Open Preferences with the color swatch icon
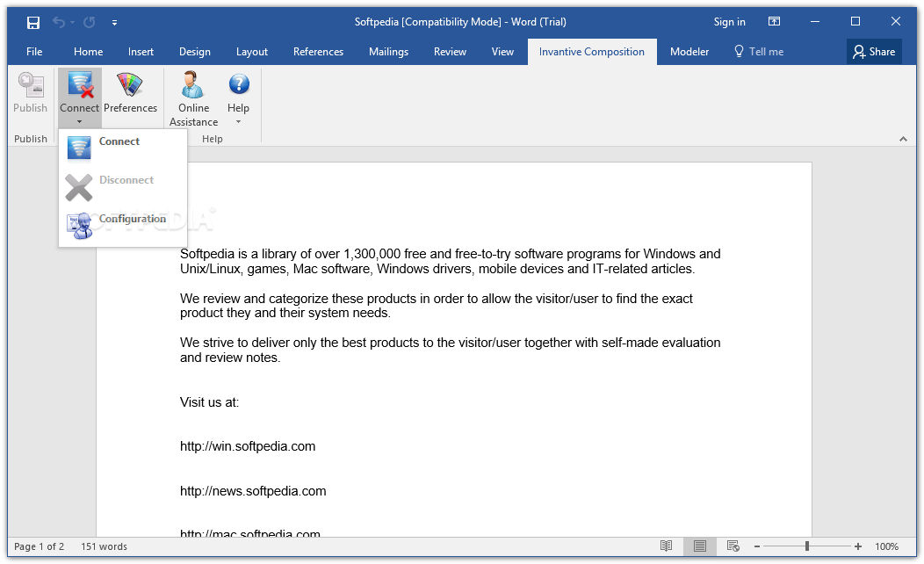Image resolution: width=924 pixels, height=564 pixels. tap(130, 85)
